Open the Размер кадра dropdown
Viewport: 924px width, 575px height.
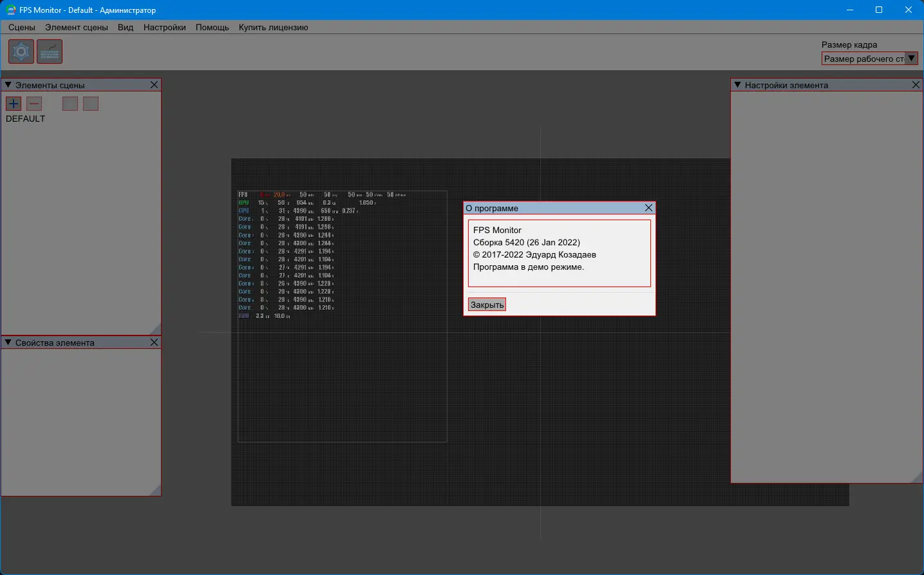870,59
